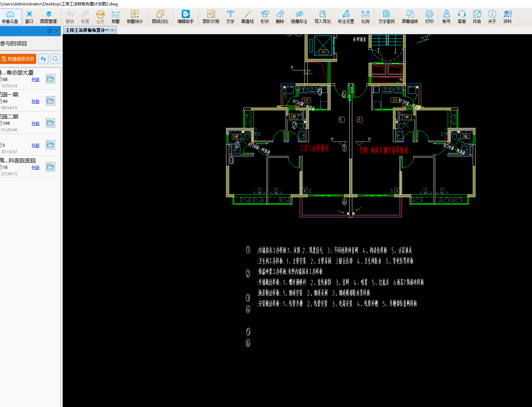Click 升级 link for 科医院医院 project
The height and width of the screenshot is (407, 532).
36,167
